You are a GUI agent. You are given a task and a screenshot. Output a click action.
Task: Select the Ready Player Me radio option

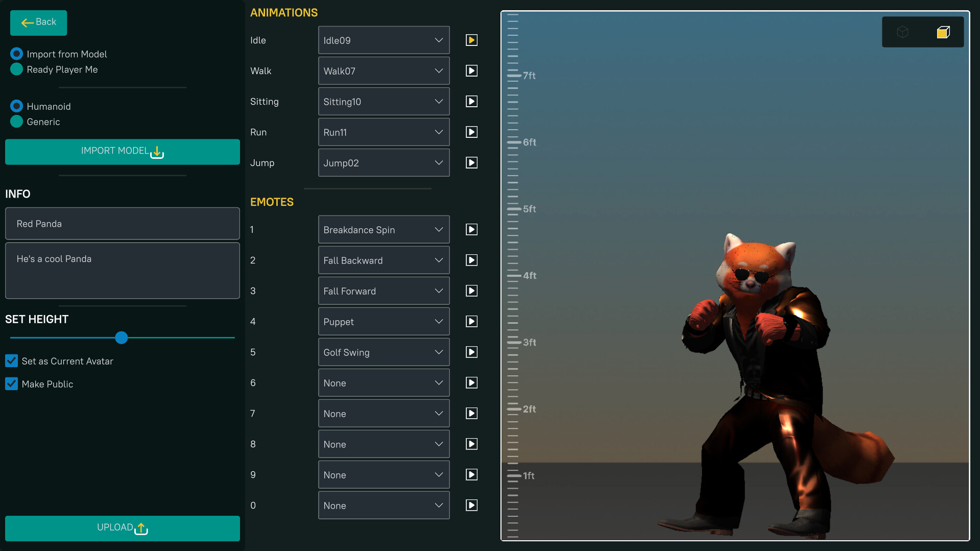[17, 69]
